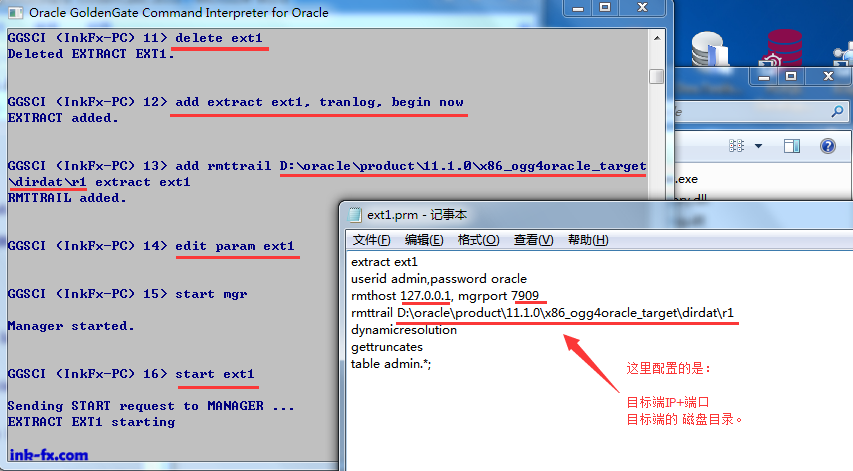Click the 'Deleted EXTRACT EXT1.' output line
The width and height of the screenshot is (853, 471).
pos(91,54)
